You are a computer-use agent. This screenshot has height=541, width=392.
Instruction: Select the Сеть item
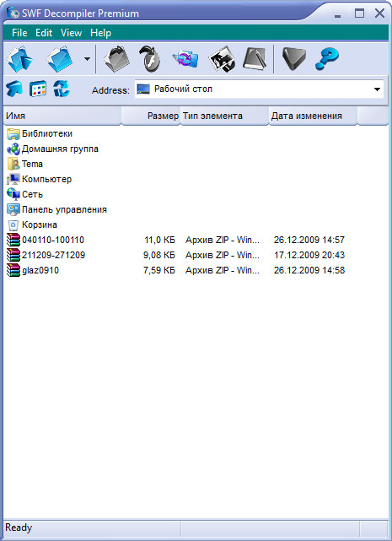tap(32, 194)
